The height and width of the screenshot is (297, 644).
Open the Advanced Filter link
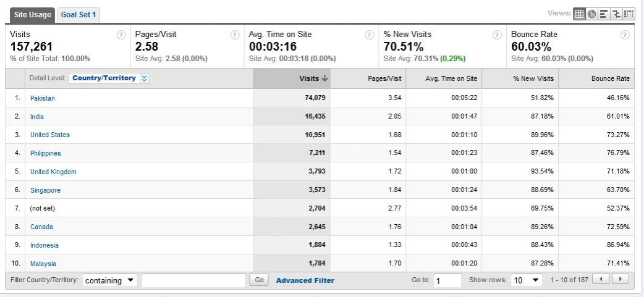305,280
